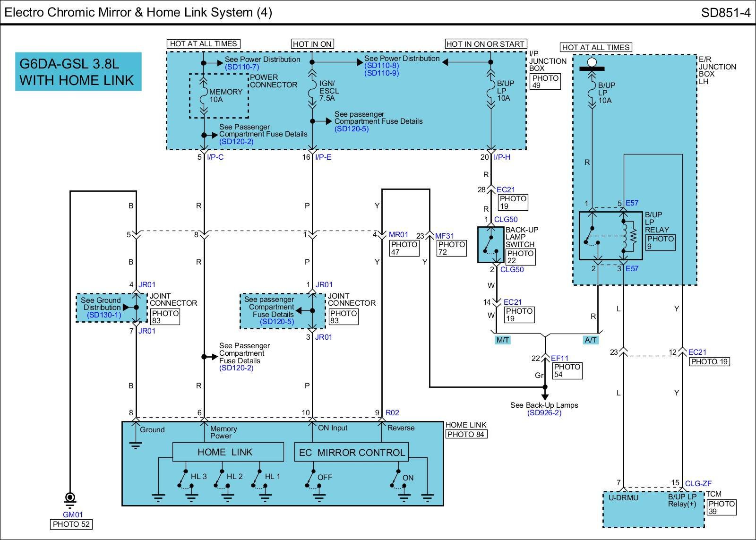Open the SD110-8 power distribution reference
Image resolution: width=756 pixels, height=540 pixels.
(381, 66)
